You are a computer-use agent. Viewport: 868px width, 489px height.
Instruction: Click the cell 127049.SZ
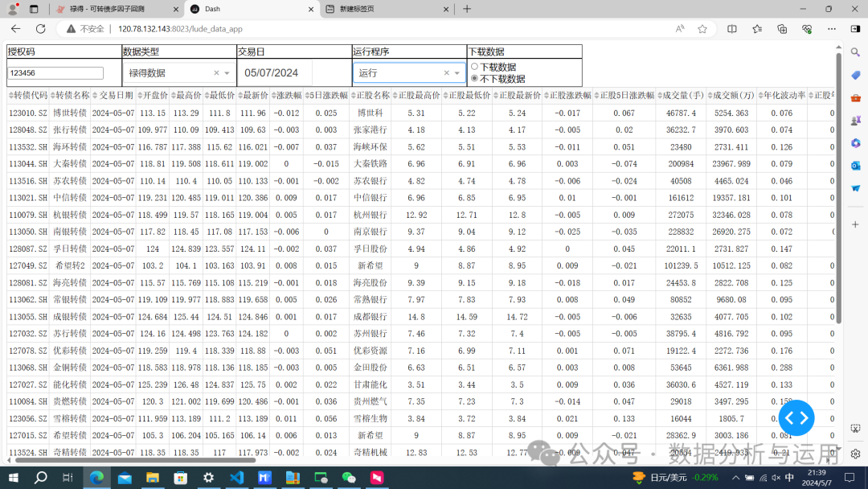click(28, 266)
